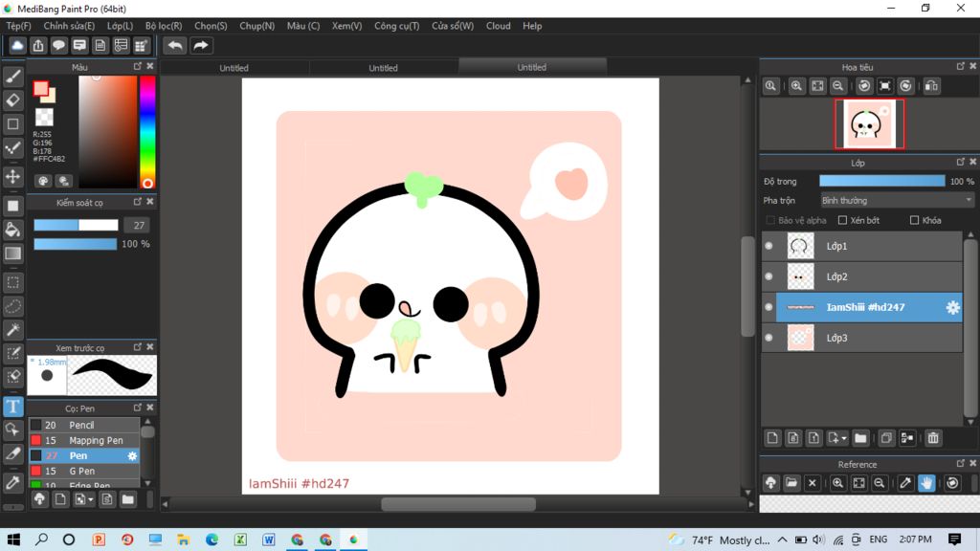Pick the Move tool
The width and height of the screenshot is (980, 551).
pyautogui.click(x=13, y=177)
